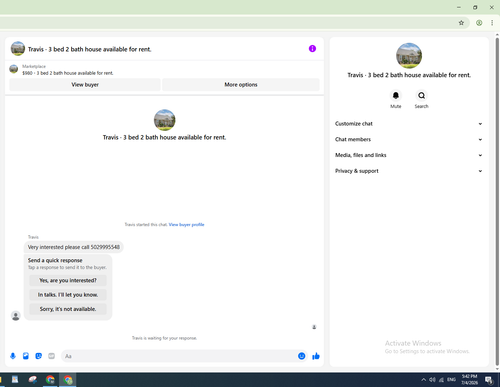Click View buyer button

[85, 85]
